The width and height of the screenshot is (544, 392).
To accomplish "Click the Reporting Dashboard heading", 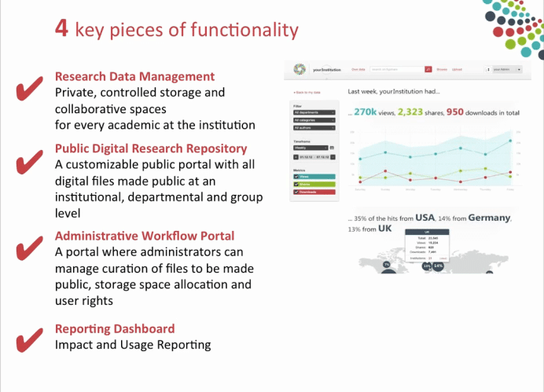I will pyautogui.click(x=115, y=328).
